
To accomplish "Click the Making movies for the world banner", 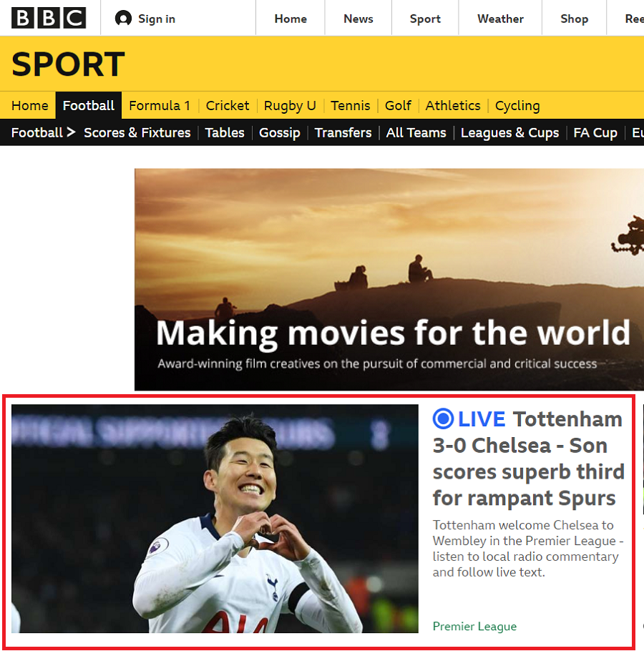I will click(389, 280).
